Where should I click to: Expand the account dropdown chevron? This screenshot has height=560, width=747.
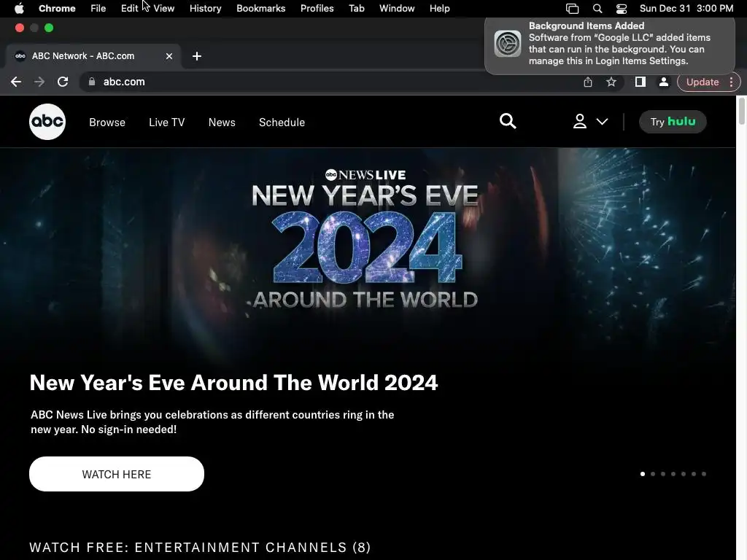pyautogui.click(x=602, y=122)
